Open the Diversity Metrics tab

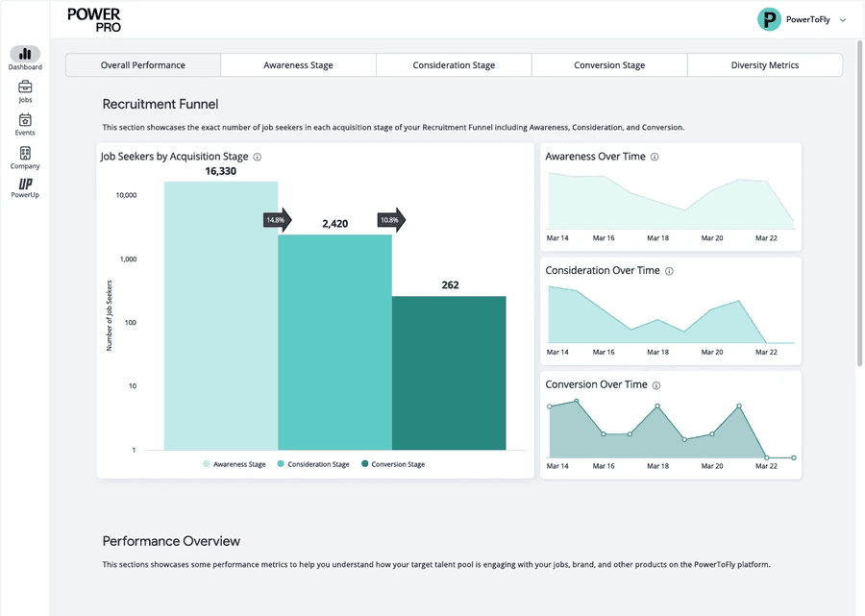[x=764, y=65]
